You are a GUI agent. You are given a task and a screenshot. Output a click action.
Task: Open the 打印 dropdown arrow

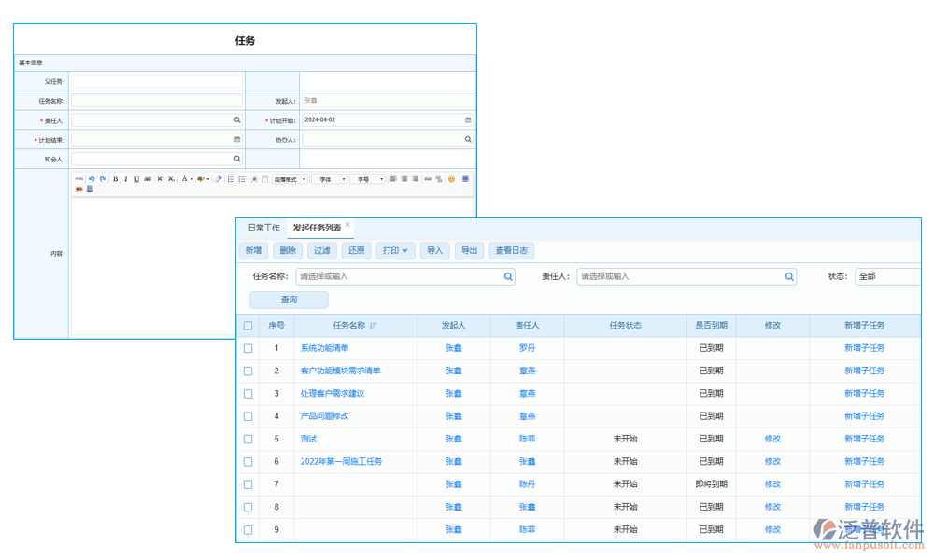click(405, 250)
